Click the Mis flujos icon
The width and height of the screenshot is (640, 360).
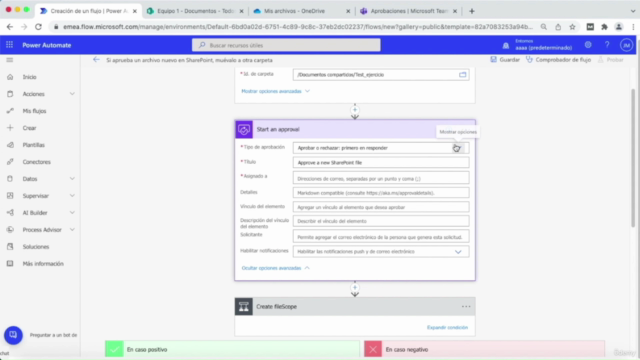pyautogui.click(x=10, y=111)
